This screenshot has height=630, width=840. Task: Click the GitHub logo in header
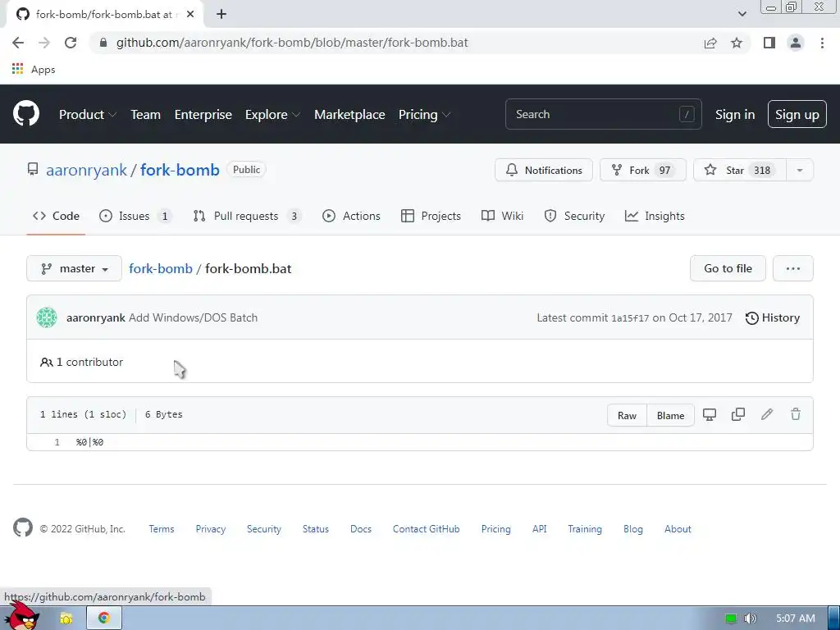(x=25, y=113)
